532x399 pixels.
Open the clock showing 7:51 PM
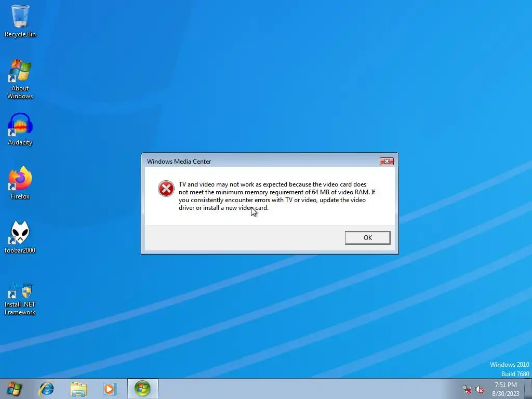click(506, 389)
